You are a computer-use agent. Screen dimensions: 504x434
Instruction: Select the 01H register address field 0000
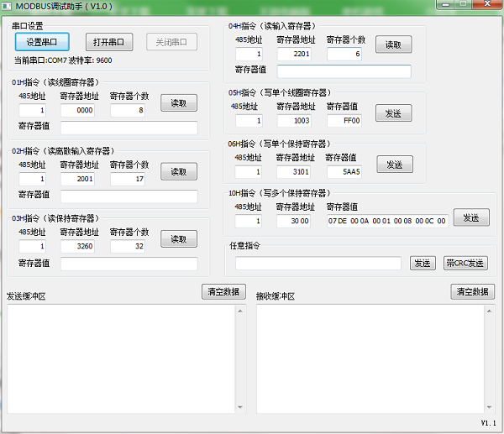click(77, 110)
